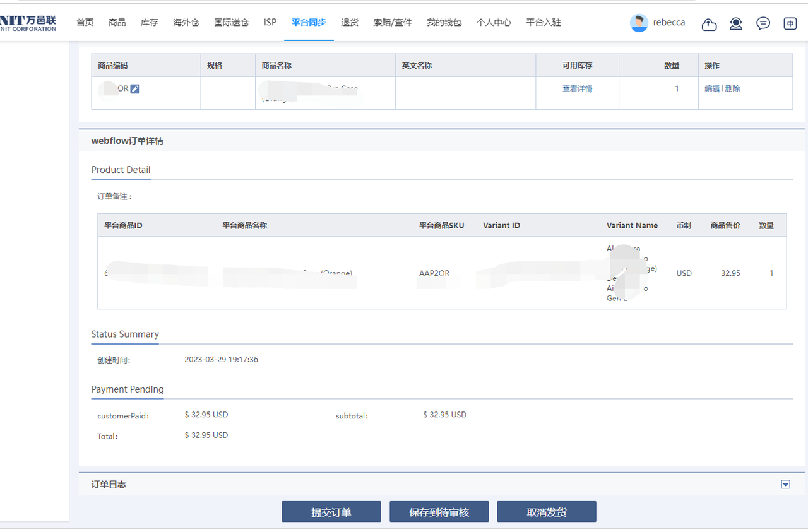Open the 个人中心 menu
Viewport: 808px width, 532px height.
pyautogui.click(x=494, y=22)
